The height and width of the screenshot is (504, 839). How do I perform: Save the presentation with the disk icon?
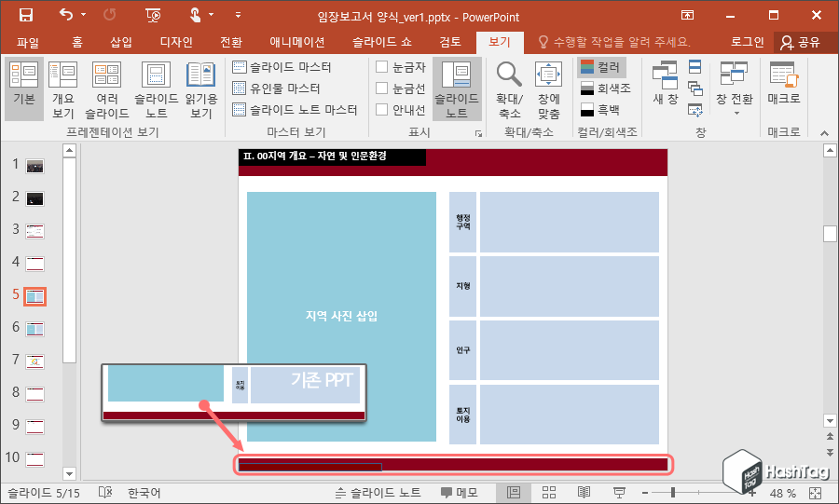[26, 15]
